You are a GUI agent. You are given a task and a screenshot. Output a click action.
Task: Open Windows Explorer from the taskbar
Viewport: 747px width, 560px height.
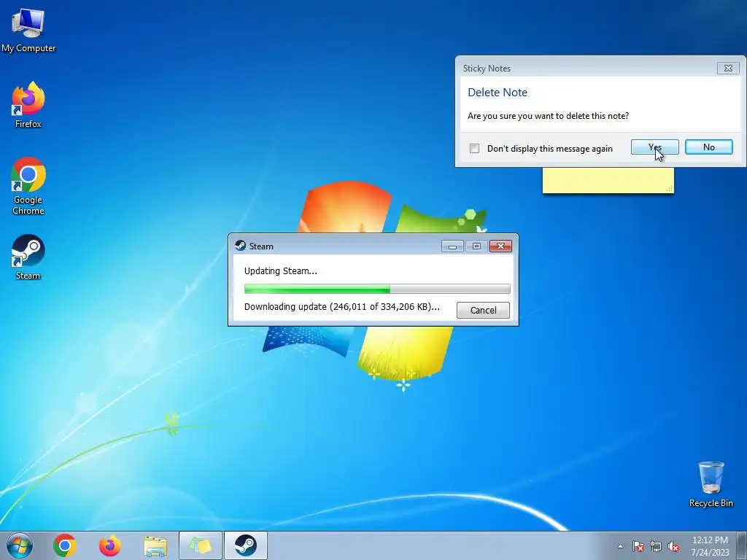pos(155,545)
